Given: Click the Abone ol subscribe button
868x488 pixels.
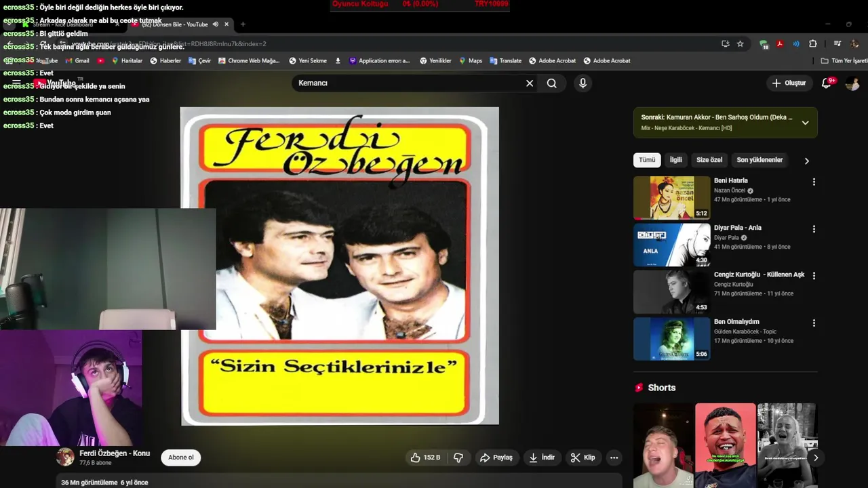Looking at the screenshot, I should click(x=181, y=457).
